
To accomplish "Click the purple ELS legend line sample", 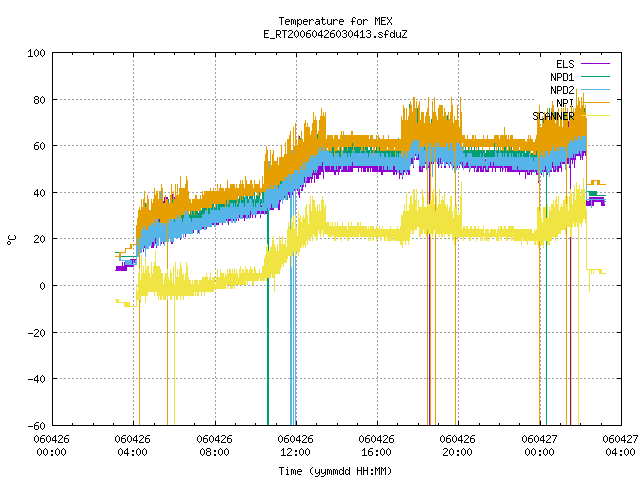I will point(595,64).
